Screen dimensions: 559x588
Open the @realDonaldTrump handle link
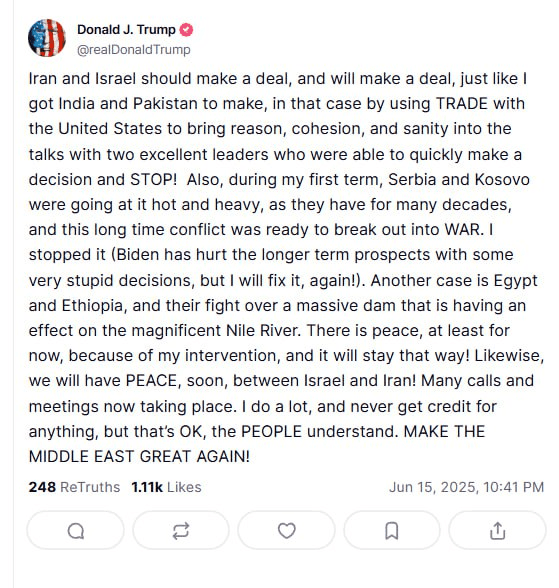(x=133, y=50)
